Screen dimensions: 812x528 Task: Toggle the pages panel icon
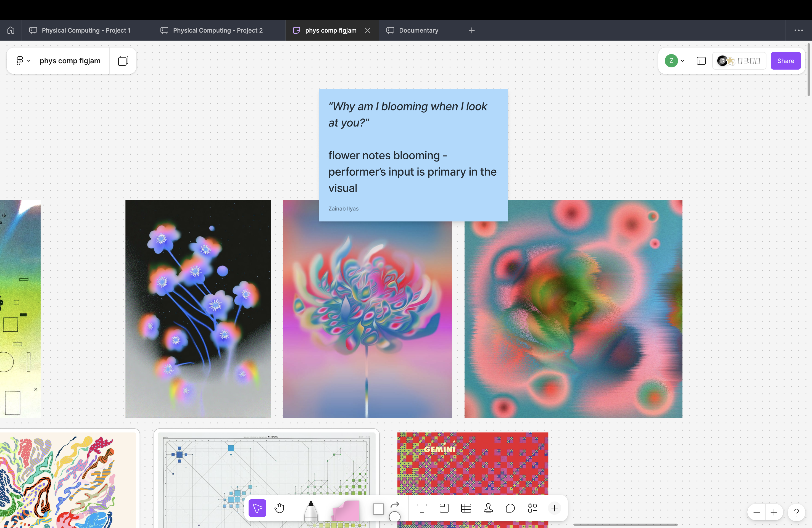[x=123, y=61]
